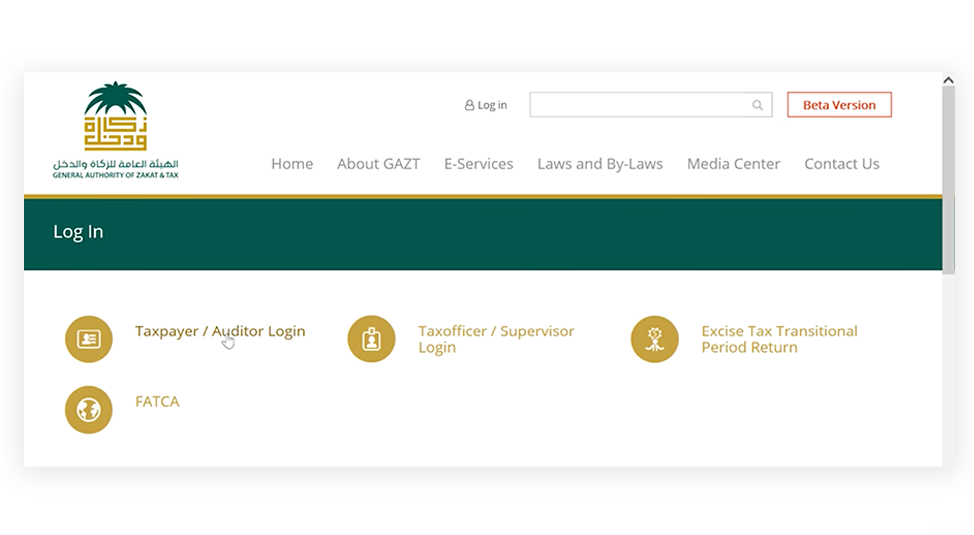Open the Home menu item
This screenshot has height=535, width=974.
click(292, 164)
